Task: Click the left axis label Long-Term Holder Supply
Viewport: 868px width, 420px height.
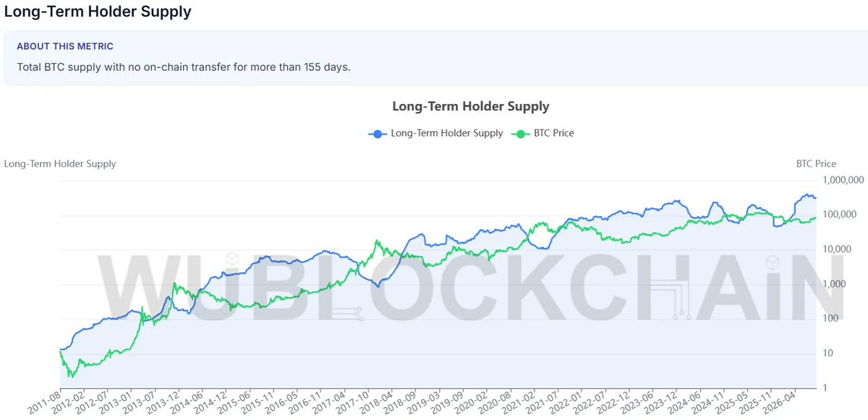Action: [60, 164]
